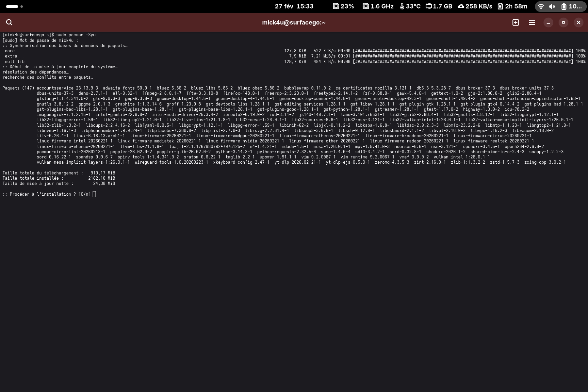
Task: Click the extra download progress bar
Action: pyautogui.click(x=463, y=56)
